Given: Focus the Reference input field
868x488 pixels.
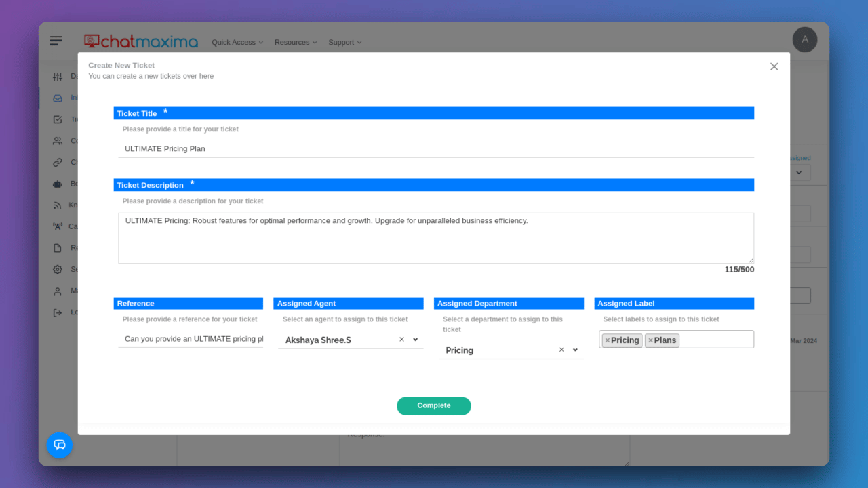Looking at the screenshot, I should coord(191,339).
